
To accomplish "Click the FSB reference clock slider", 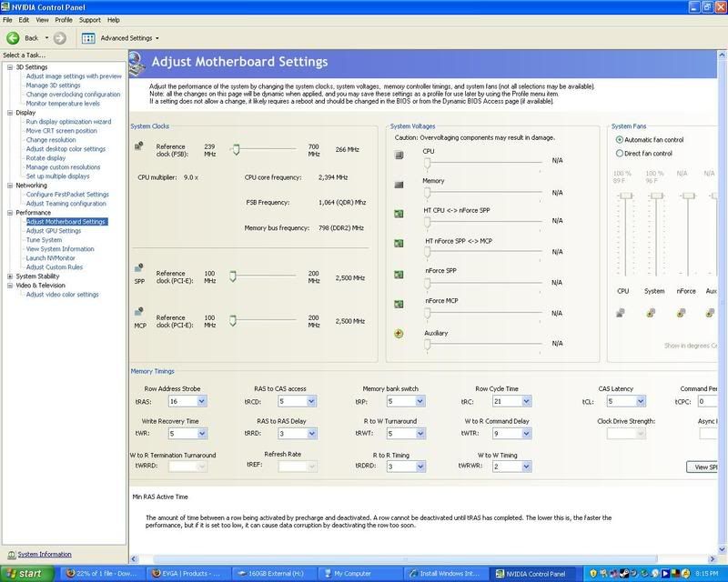I will (x=235, y=147).
